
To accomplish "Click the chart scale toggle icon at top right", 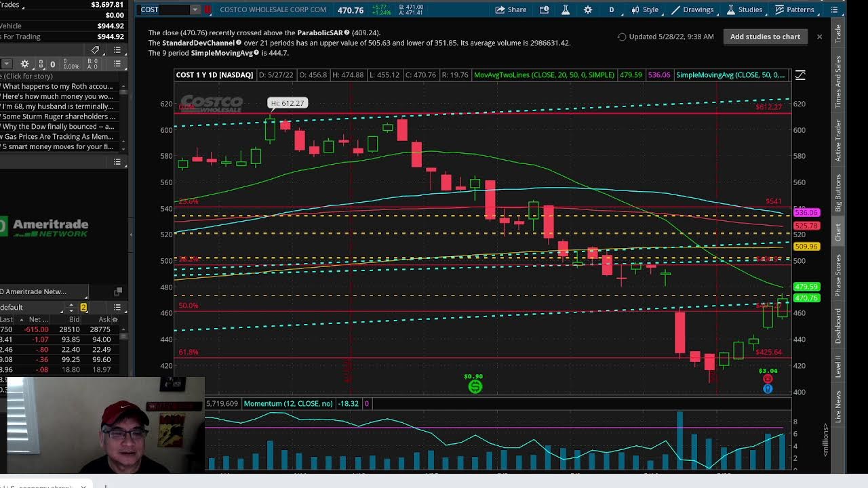I will tap(800, 75).
